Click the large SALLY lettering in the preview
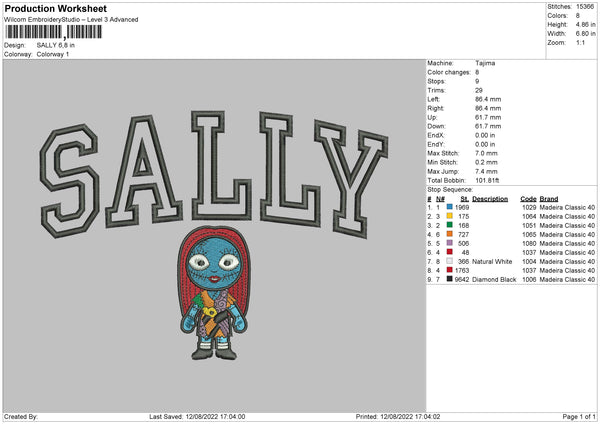Screen dimensions: 600x424 [x=214, y=174]
